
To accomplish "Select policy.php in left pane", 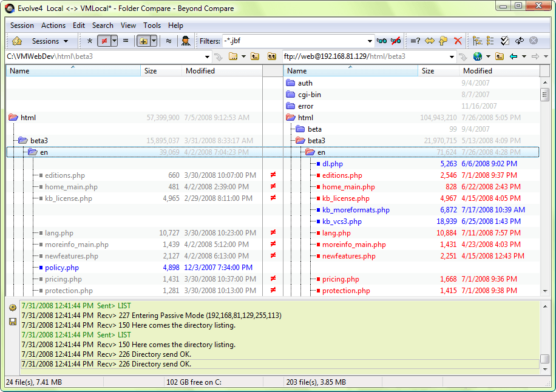I will tap(62, 268).
